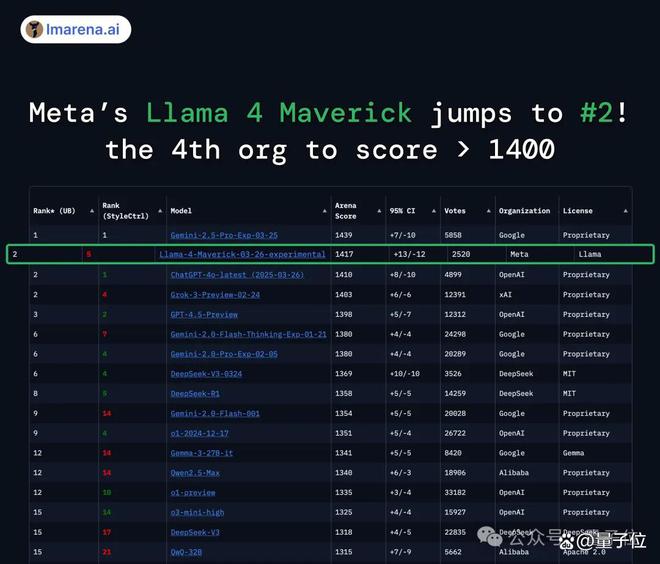Open DeepSeek-R1 model link
Image resolution: width=660 pixels, height=564 pixels.
click(x=195, y=394)
